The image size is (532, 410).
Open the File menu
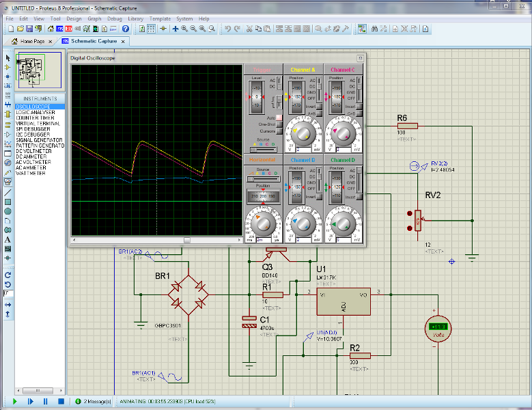point(10,18)
